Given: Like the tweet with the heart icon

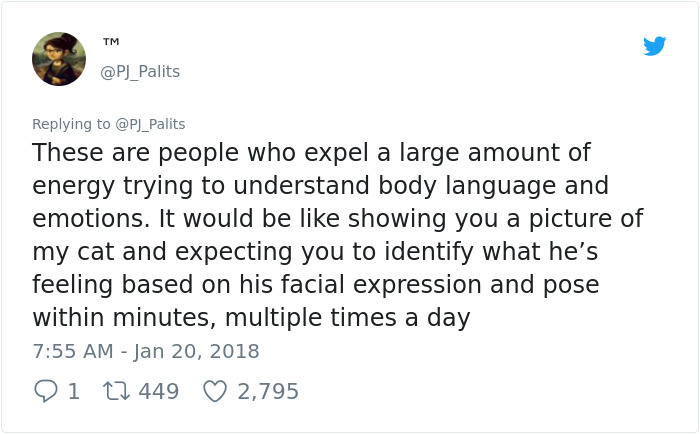Looking at the screenshot, I should click(x=215, y=391).
